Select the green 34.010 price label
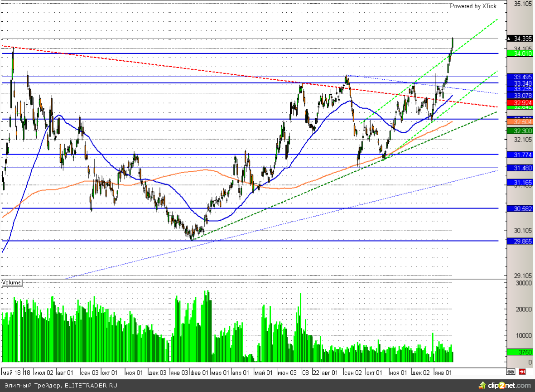Image resolution: width=535 pixels, height=392 pixels. pyautogui.click(x=520, y=53)
